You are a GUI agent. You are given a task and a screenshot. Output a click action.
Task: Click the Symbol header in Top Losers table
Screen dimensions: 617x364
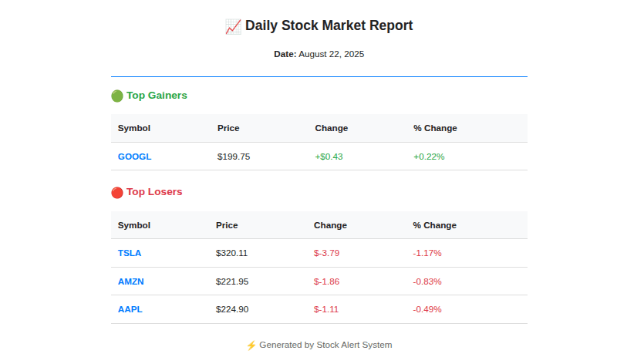(x=134, y=225)
